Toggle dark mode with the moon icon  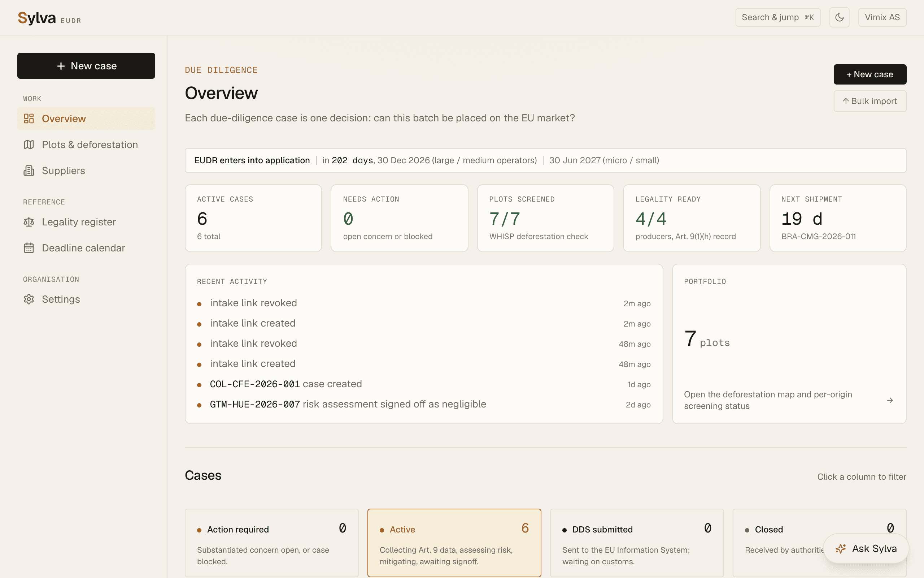[x=839, y=17]
